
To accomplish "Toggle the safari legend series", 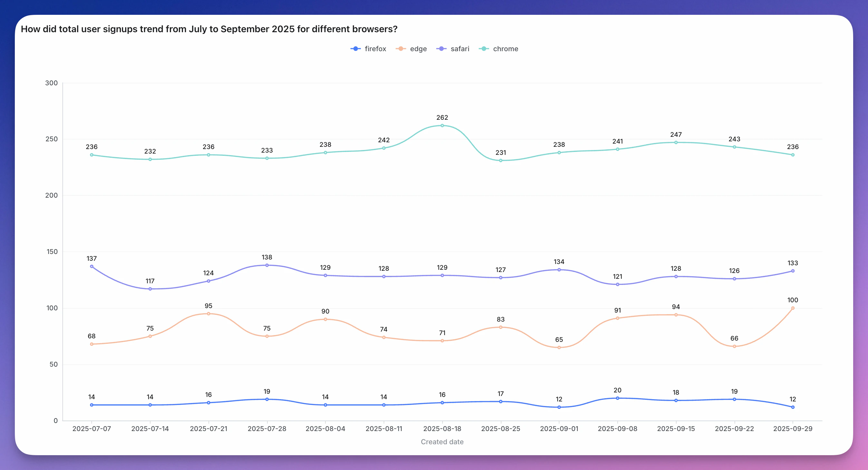I will tap(459, 49).
